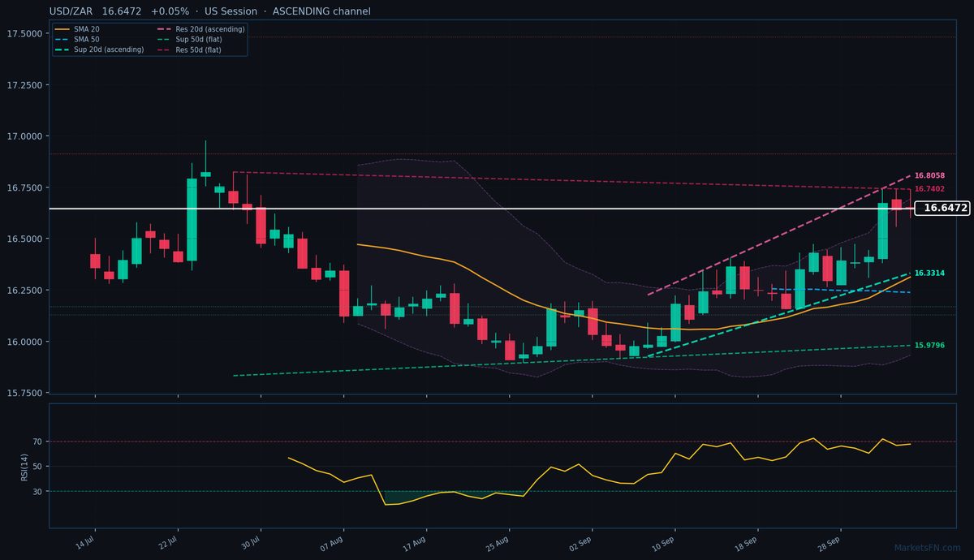Select the Res 20d (ascending) legend entry
The image size is (974, 560).
tap(200, 29)
